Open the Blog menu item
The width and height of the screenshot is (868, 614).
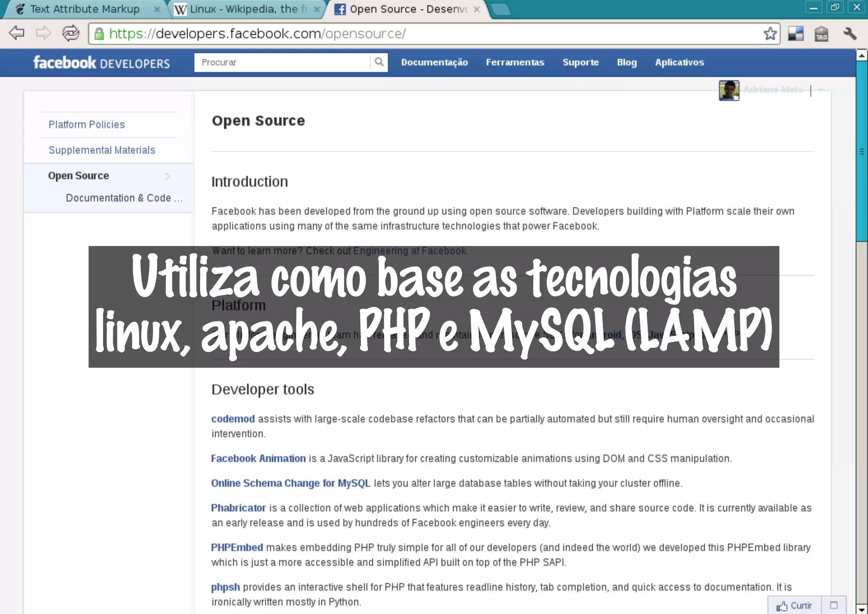click(x=627, y=62)
